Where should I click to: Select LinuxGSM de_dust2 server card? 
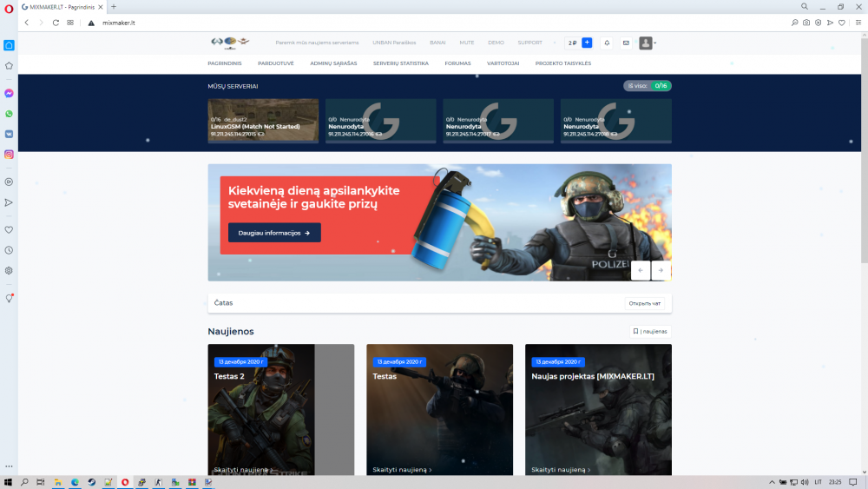tap(263, 121)
